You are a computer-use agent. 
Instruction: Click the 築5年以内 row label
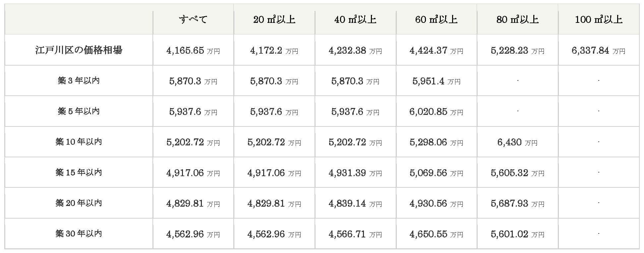click(79, 111)
